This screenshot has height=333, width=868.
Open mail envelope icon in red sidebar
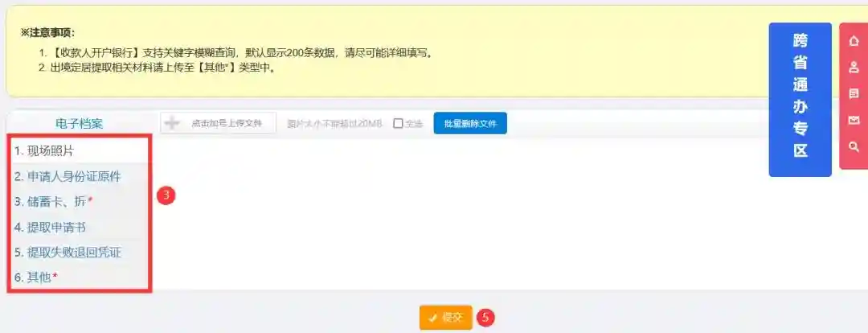[x=854, y=120]
